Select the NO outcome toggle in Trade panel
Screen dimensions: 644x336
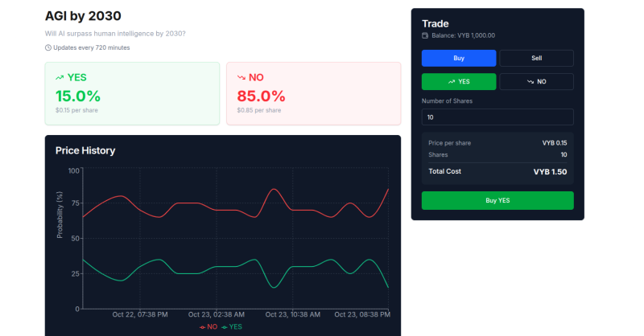tap(536, 82)
